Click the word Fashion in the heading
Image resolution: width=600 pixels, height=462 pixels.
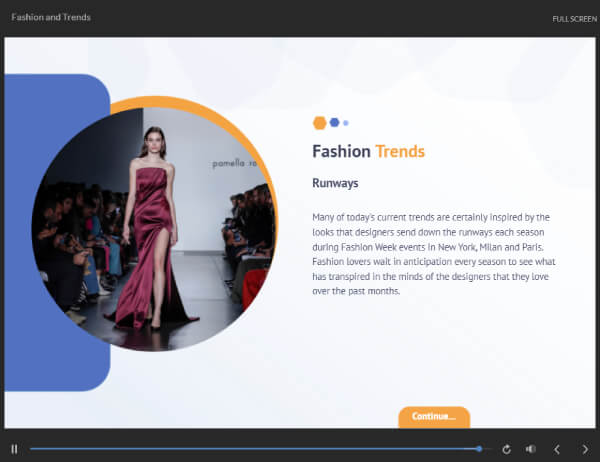tap(341, 152)
